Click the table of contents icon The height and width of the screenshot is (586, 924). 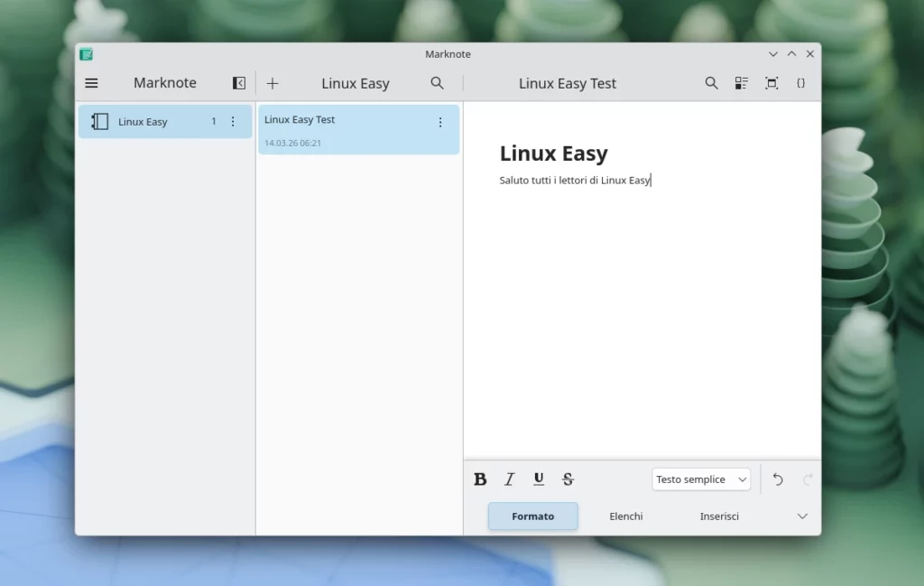tap(742, 83)
